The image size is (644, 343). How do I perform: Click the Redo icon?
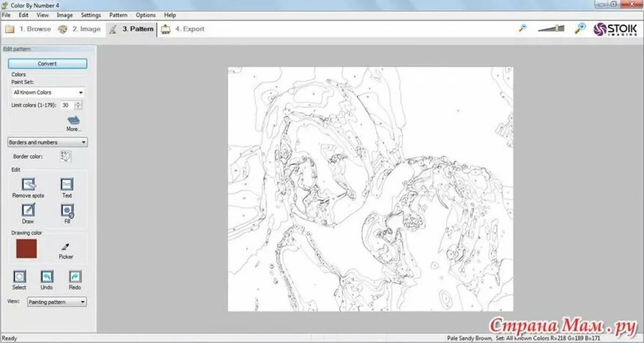point(75,276)
